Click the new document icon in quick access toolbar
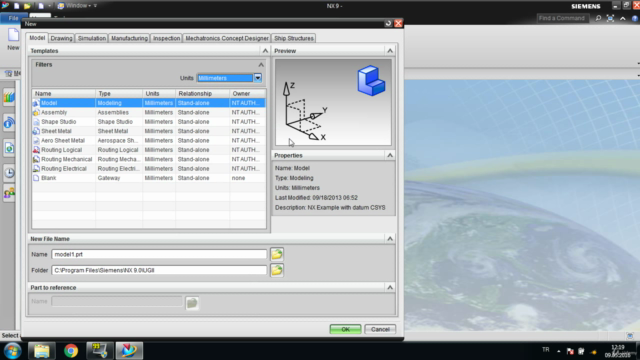This screenshot has width=640, height=360. point(17,6)
